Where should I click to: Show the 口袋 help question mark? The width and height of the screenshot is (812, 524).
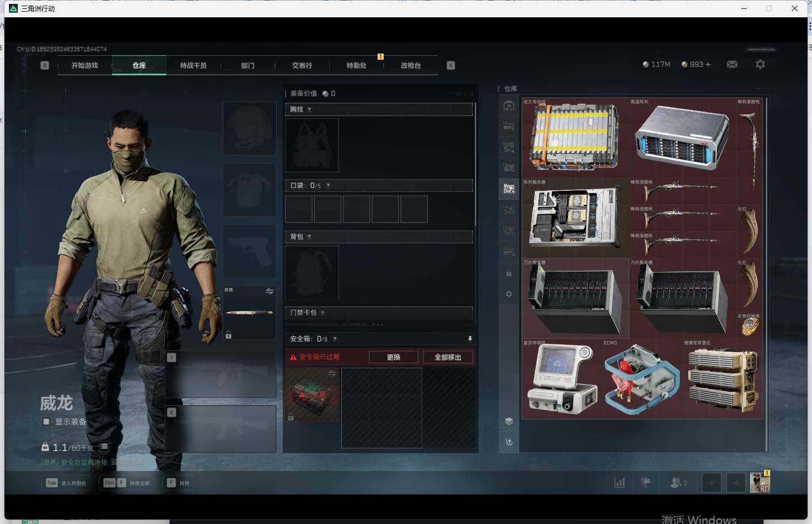click(328, 185)
